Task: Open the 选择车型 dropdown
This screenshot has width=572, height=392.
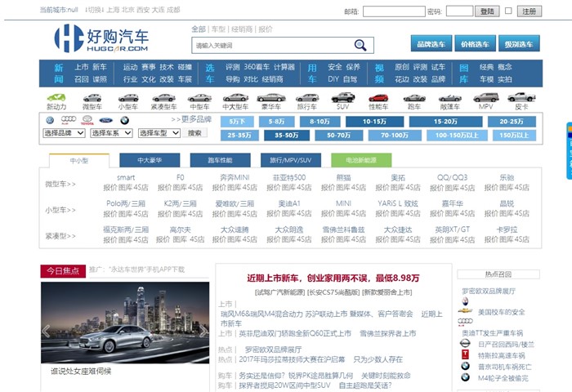Action: pos(159,133)
